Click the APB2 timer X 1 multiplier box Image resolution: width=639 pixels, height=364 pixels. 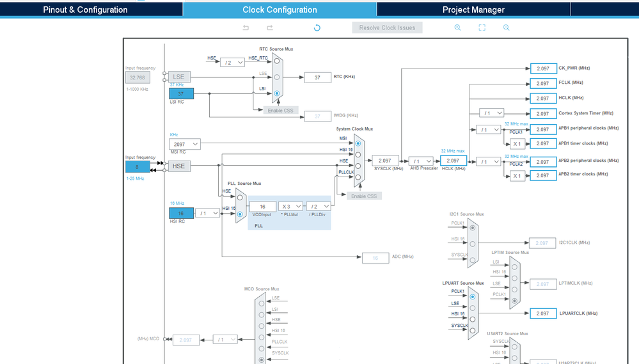click(x=517, y=176)
